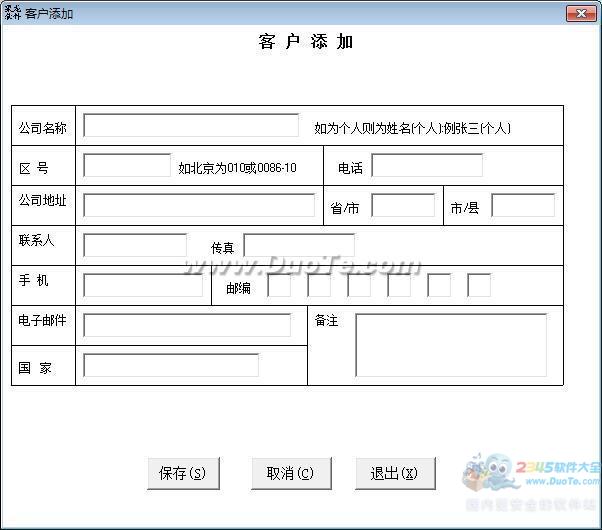The image size is (602, 530).
Task: Click the 市/县 input field
Action: pos(523,205)
